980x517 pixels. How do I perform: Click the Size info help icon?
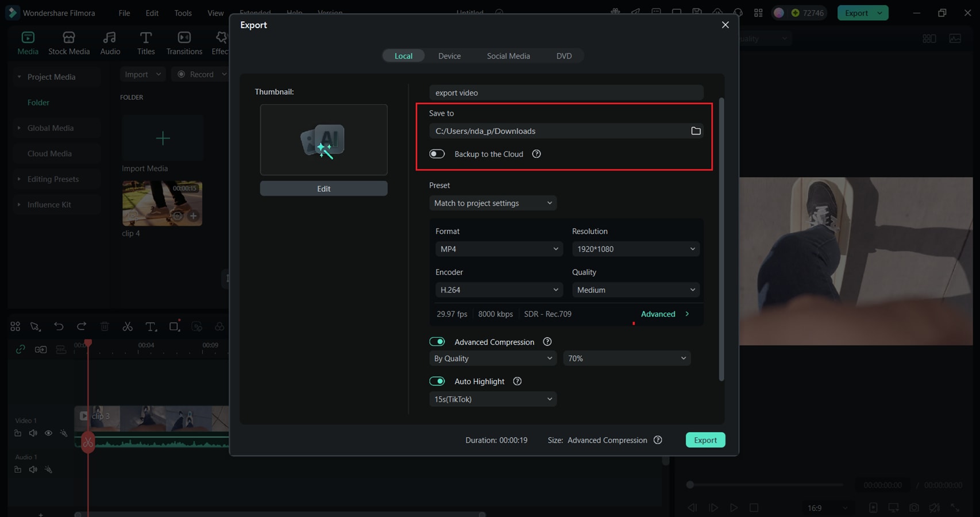pyautogui.click(x=658, y=440)
